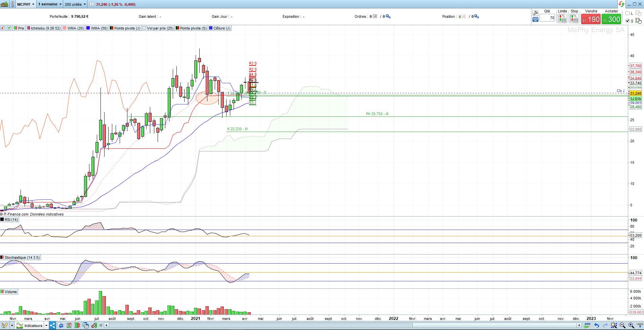Click the red Vendre 31,190 button
Image resolution: width=644 pixels, height=330 pixels.
[x=591, y=19]
